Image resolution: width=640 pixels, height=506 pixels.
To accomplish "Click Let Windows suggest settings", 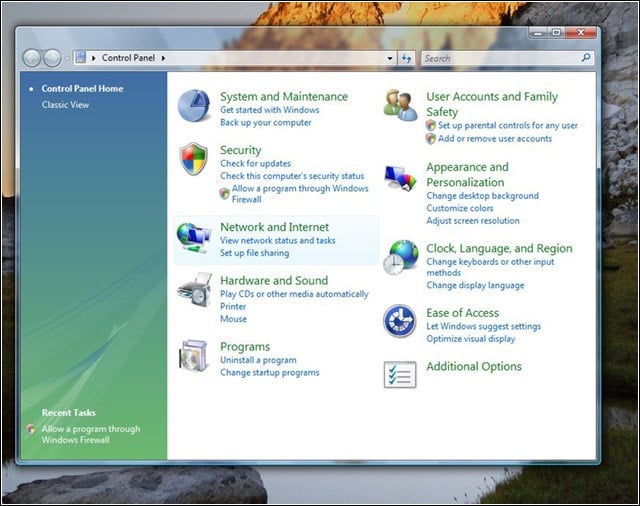I will (484, 326).
